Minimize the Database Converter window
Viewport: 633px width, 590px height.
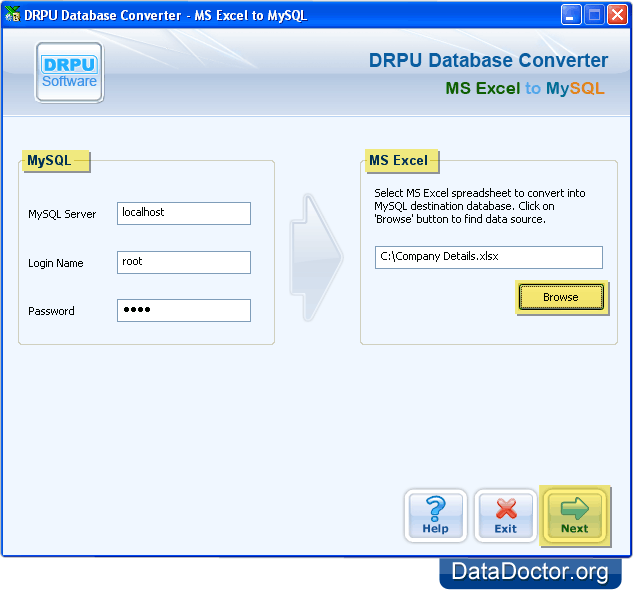click(x=571, y=15)
